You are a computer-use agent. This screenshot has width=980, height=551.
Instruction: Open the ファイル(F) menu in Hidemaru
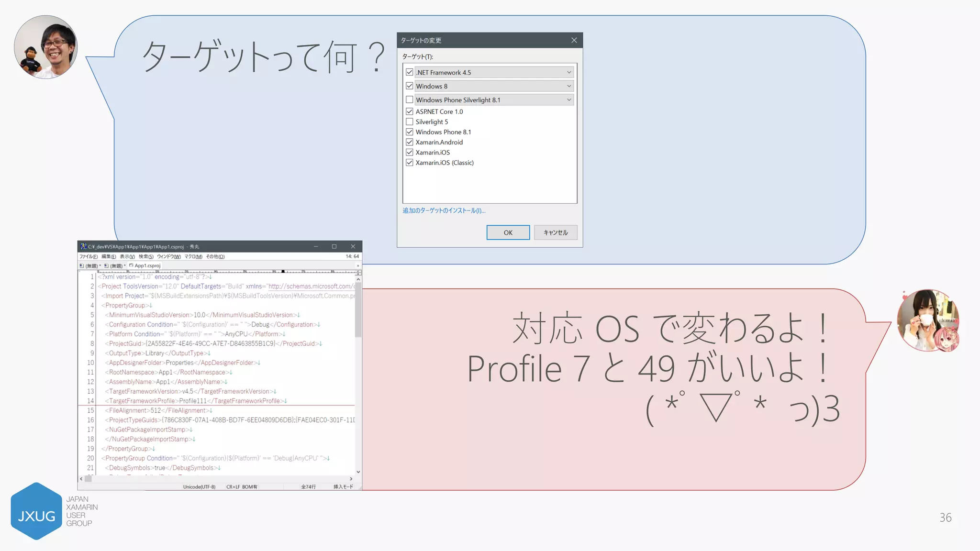(88, 257)
